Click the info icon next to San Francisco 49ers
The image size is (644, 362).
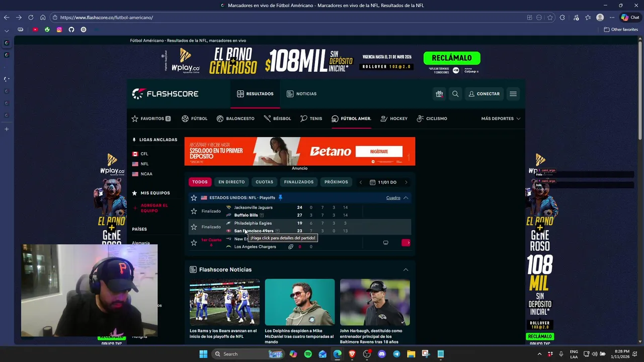click(277, 231)
